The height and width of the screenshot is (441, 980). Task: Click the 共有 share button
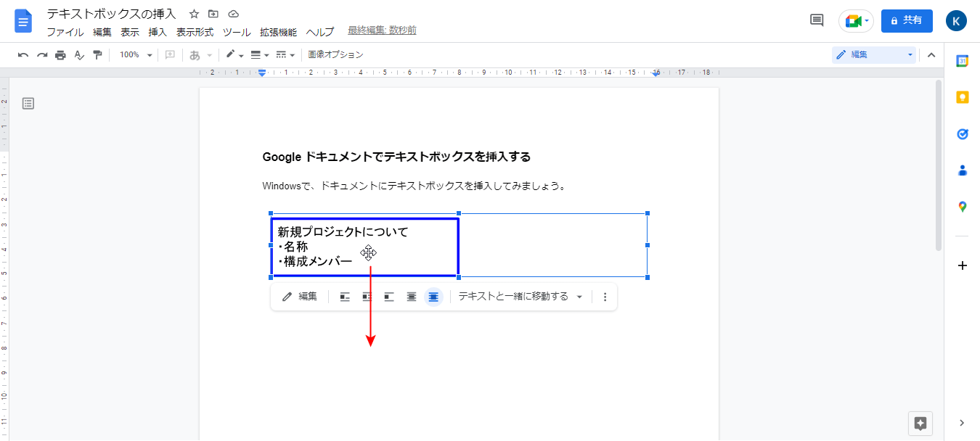pyautogui.click(x=907, y=21)
